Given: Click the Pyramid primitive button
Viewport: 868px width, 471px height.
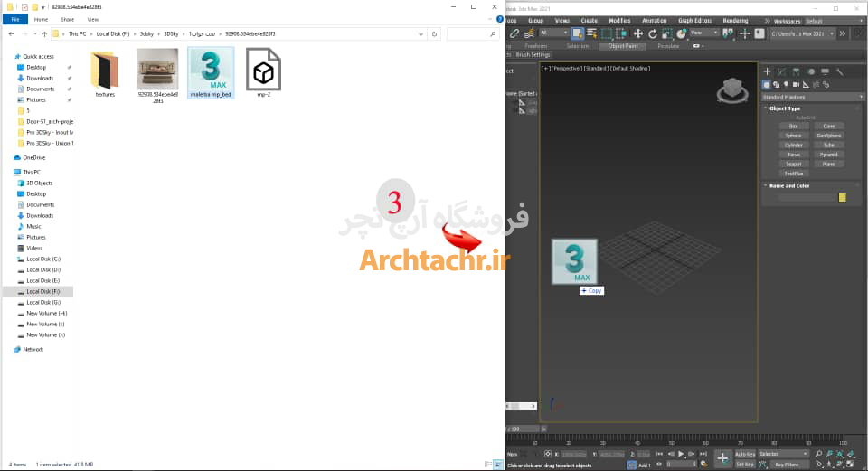Looking at the screenshot, I should [x=829, y=155].
